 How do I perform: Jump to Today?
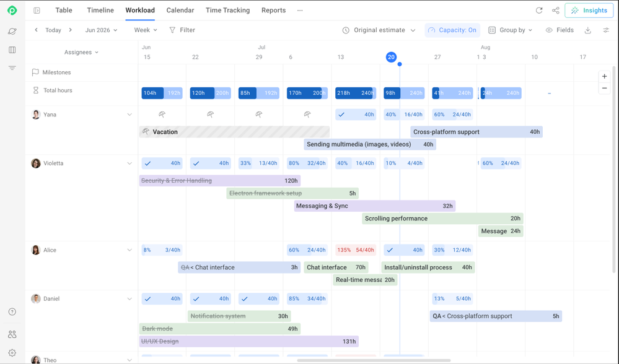[x=53, y=30]
